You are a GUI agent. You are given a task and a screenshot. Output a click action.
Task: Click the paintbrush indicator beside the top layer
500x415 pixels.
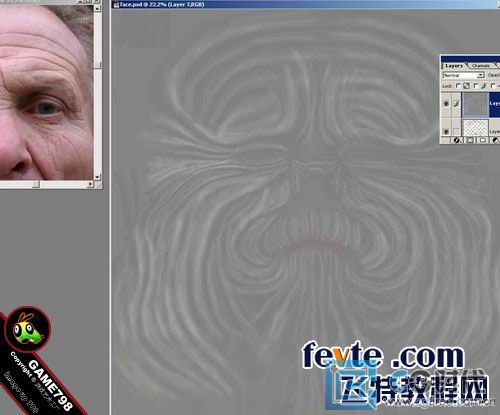[x=456, y=103]
